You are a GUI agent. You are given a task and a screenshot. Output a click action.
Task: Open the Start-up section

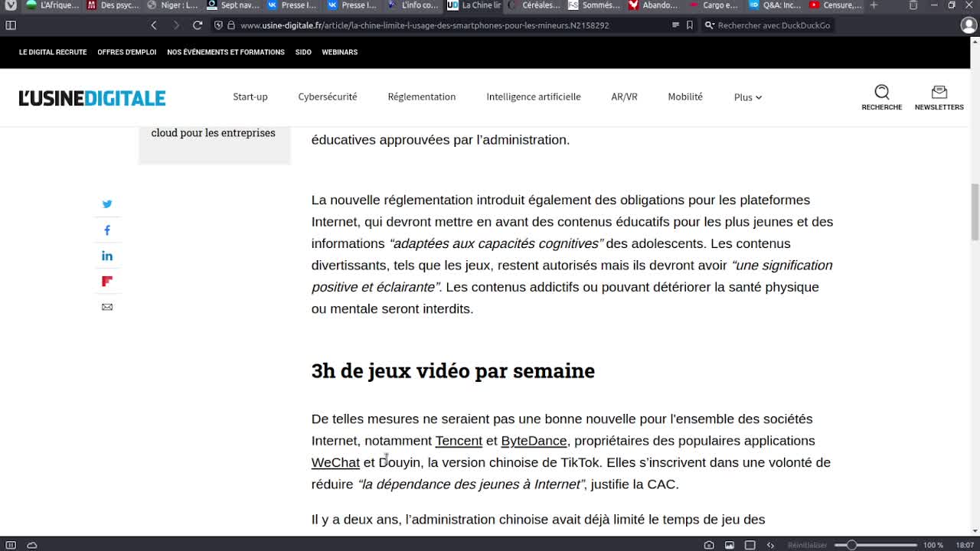coord(250,97)
